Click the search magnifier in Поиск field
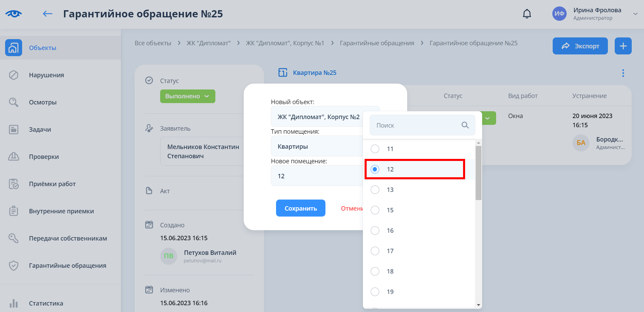 (465, 125)
